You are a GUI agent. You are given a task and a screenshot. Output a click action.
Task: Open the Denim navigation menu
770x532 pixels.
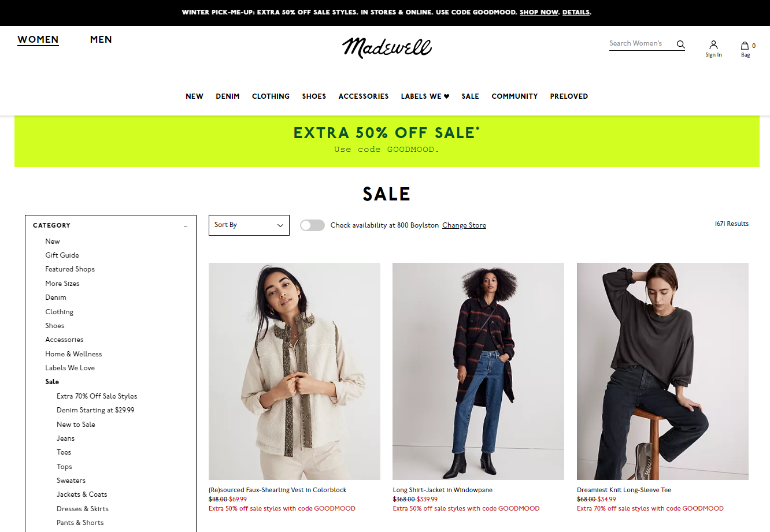tap(228, 96)
